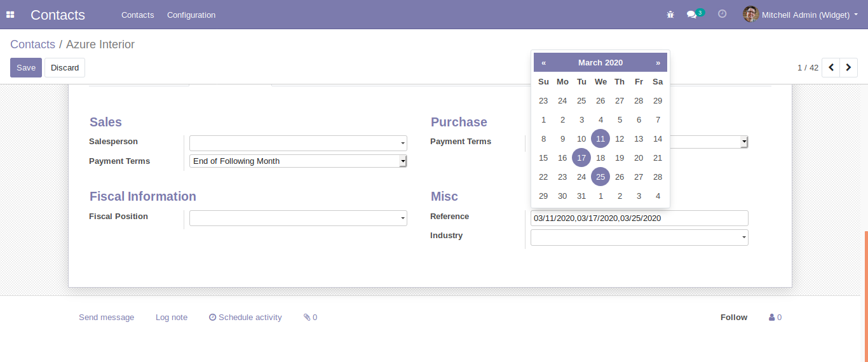Open the Fiscal Position dropdown

(403, 218)
